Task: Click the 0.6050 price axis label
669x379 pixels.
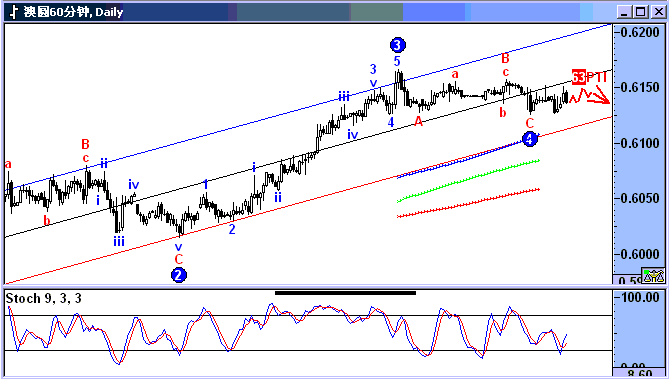Action: [640, 198]
